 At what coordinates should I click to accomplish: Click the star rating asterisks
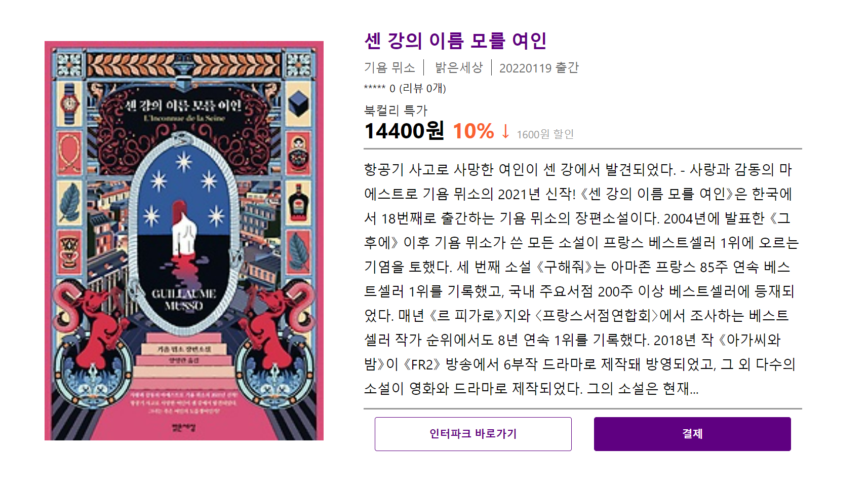click(x=375, y=88)
